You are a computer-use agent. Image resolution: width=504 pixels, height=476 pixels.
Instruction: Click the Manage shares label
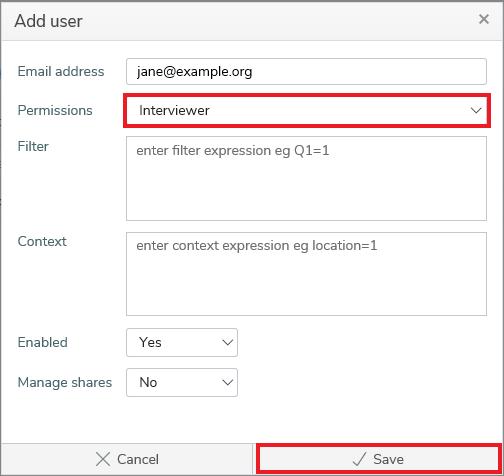tap(65, 382)
